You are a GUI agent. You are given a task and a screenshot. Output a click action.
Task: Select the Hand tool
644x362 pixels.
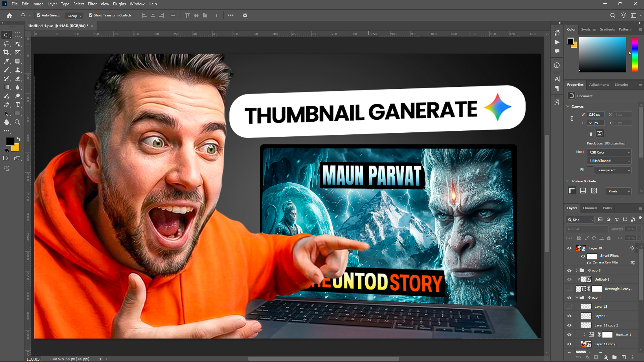click(x=6, y=122)
